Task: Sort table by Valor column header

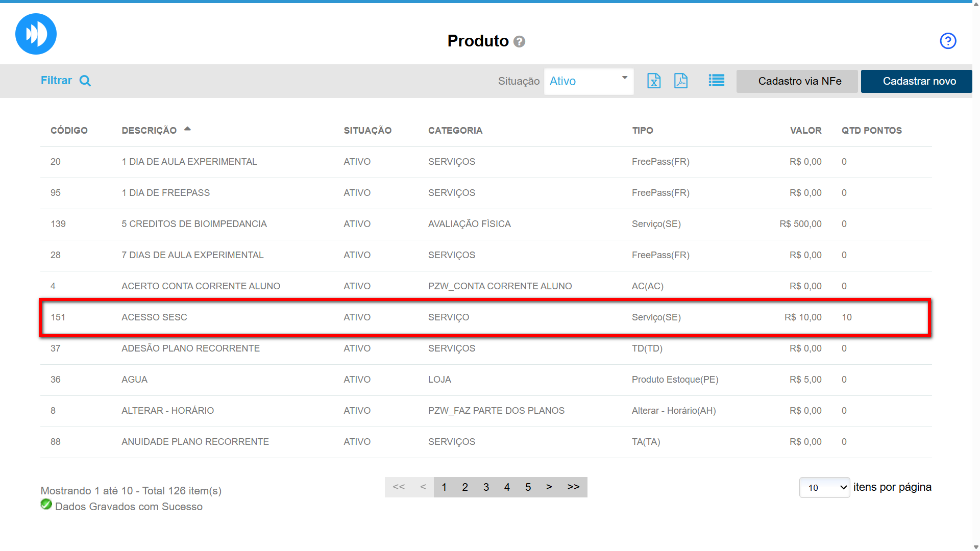Action: tap(805, 131)
